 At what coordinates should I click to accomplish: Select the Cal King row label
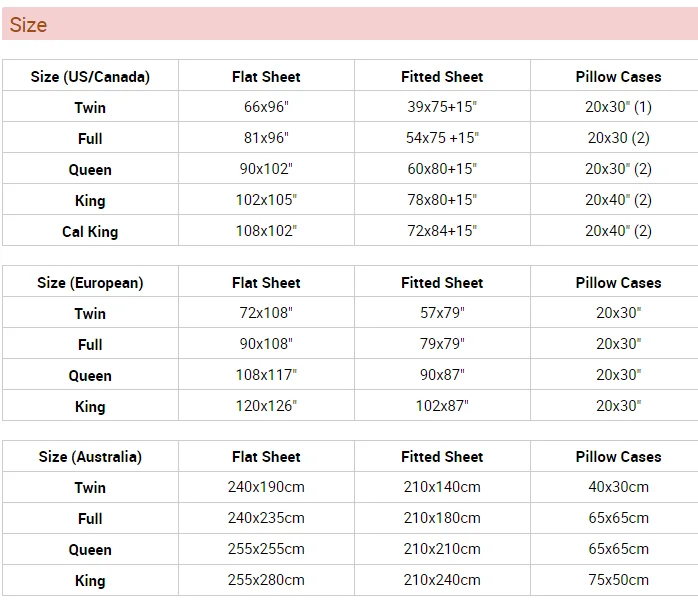pyautogui.click(x=90, y=232)
